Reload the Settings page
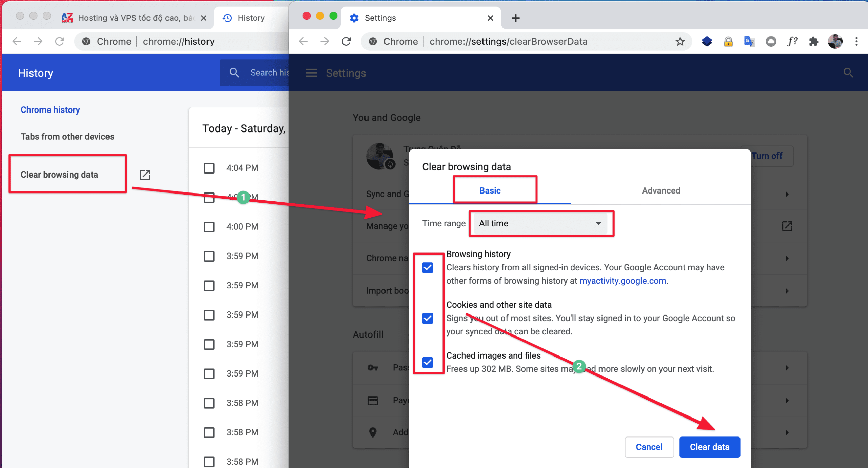 coord(346,41)
